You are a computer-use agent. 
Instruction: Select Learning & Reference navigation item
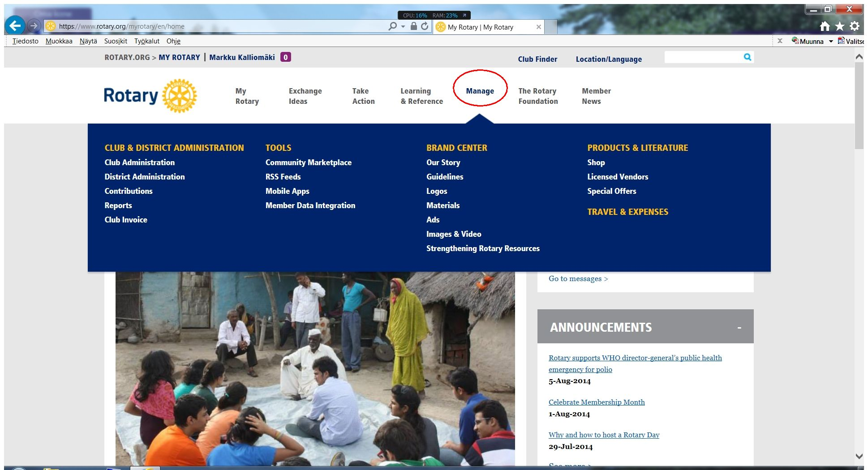(421, 96)
